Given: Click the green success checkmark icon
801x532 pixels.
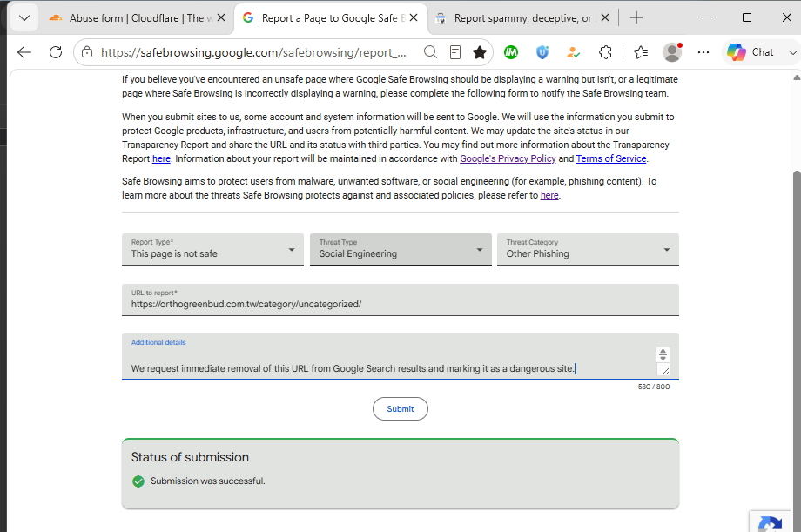Looking at the screenshot, I should [x=138, y=481].
